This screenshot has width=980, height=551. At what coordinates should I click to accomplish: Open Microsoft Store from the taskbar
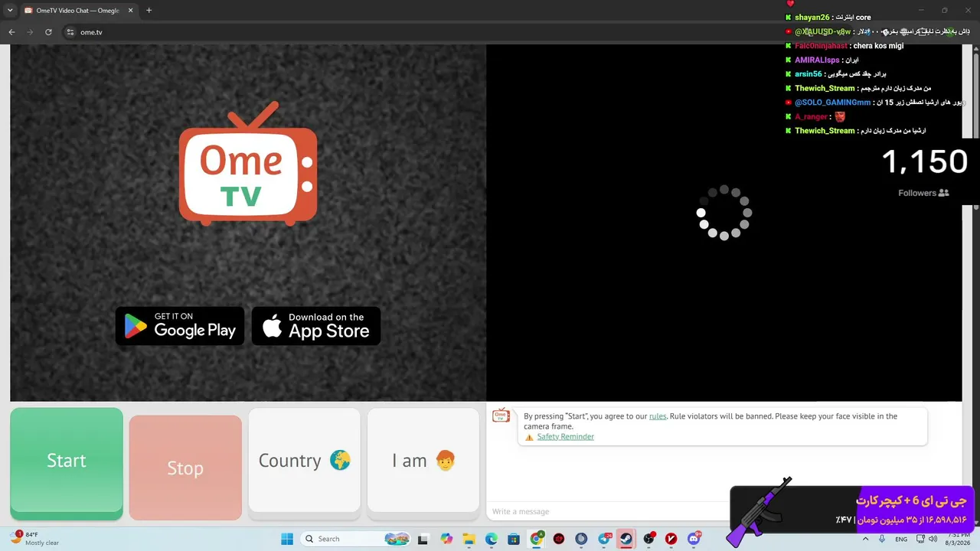tap(514, 540)
